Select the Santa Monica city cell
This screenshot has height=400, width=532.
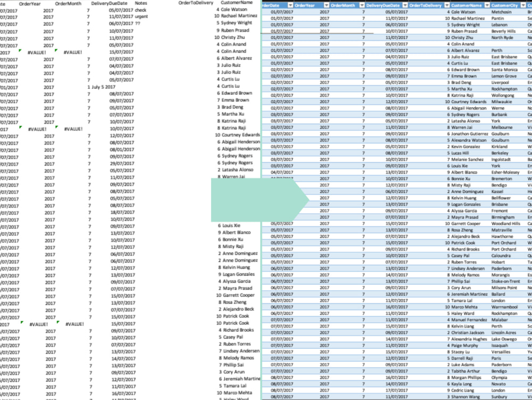point(504,70)
